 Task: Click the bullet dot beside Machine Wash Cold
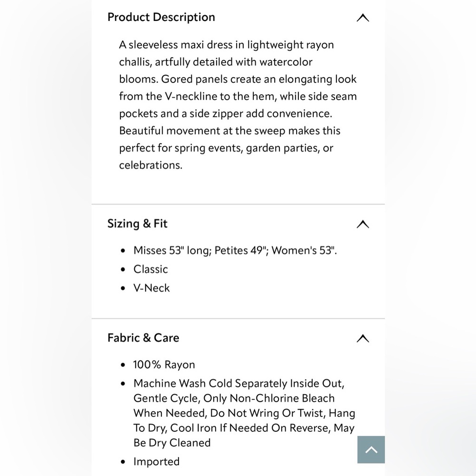click(123, 384)
